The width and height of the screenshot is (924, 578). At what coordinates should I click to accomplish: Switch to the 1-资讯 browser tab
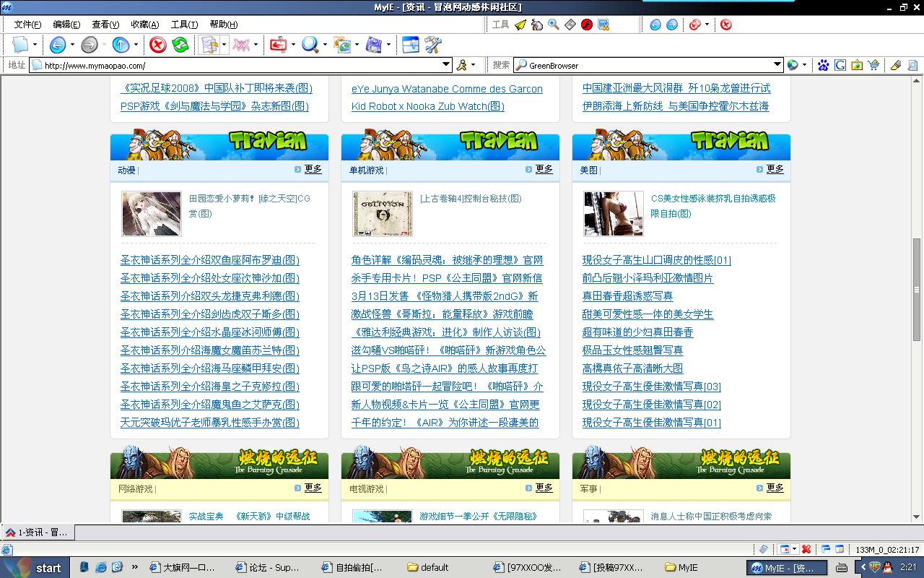coord(38,532)
